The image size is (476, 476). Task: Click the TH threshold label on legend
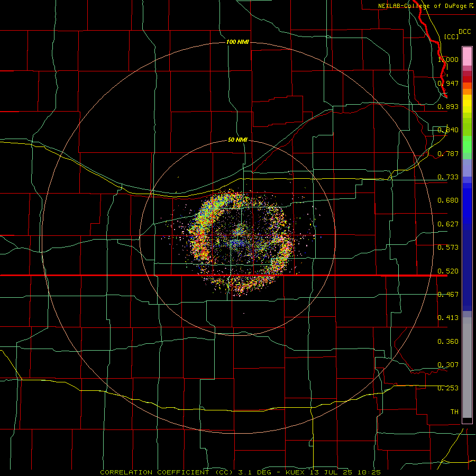click(x=454, y=412)
